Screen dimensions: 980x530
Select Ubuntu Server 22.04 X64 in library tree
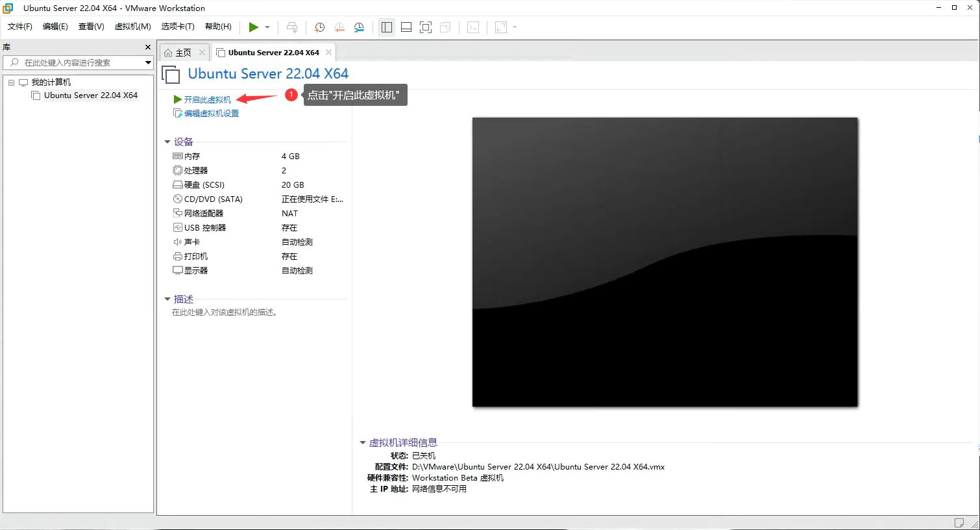(91, 95)
